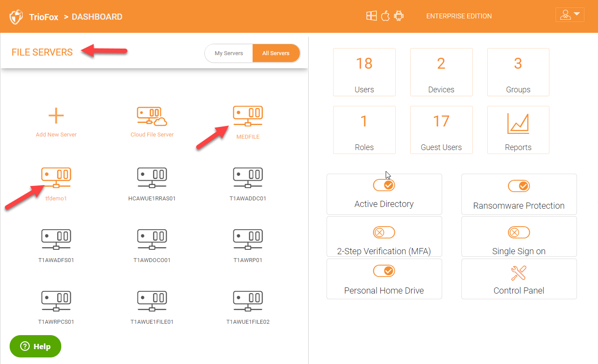Toggle the Active Directory switch
Viewport: 598px width, 364px height.
click(x=384, y=185)
